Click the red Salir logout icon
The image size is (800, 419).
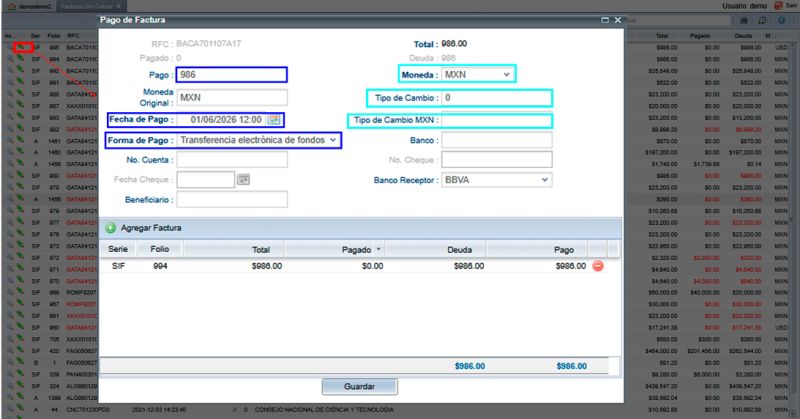pos(779,6)
